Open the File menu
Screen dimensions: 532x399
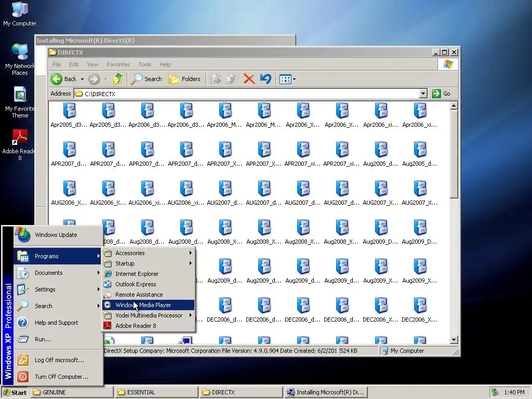[57, 64]
